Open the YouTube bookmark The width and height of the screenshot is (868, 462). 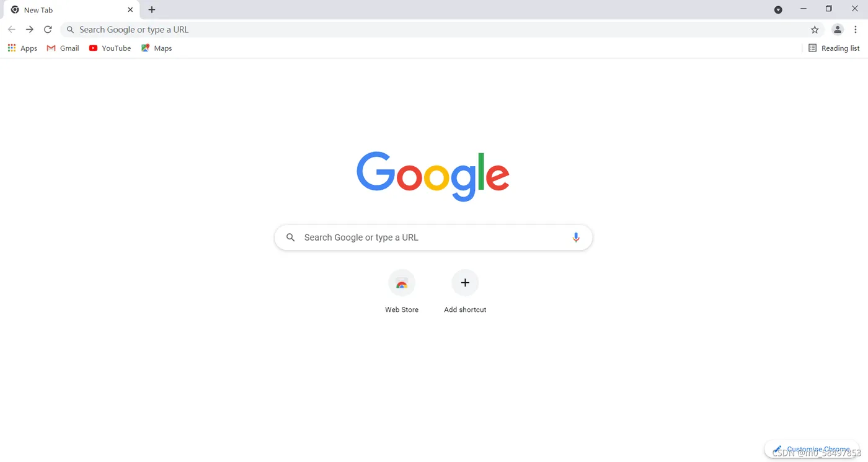[110, 48]
